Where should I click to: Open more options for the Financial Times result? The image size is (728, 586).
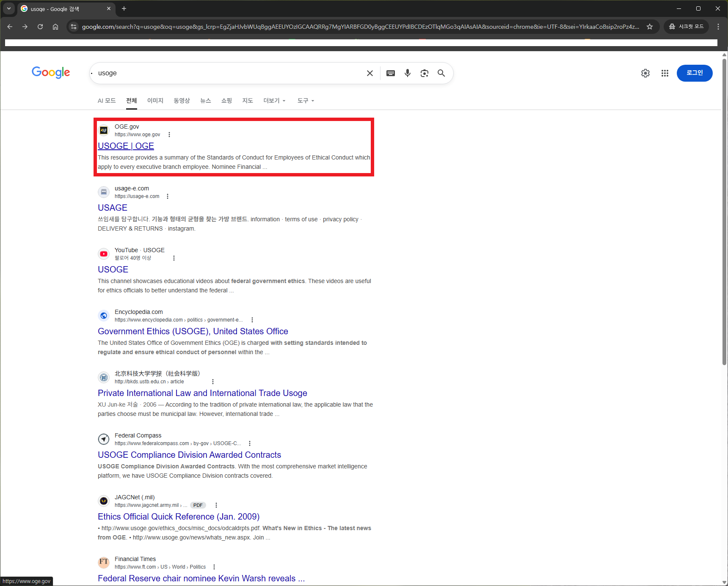[214, 567]
